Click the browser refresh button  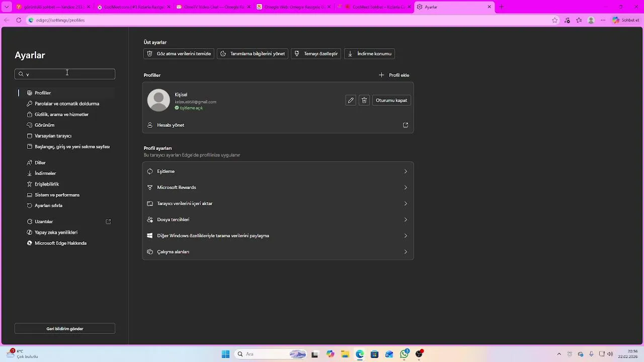click(x=19, y=20)
